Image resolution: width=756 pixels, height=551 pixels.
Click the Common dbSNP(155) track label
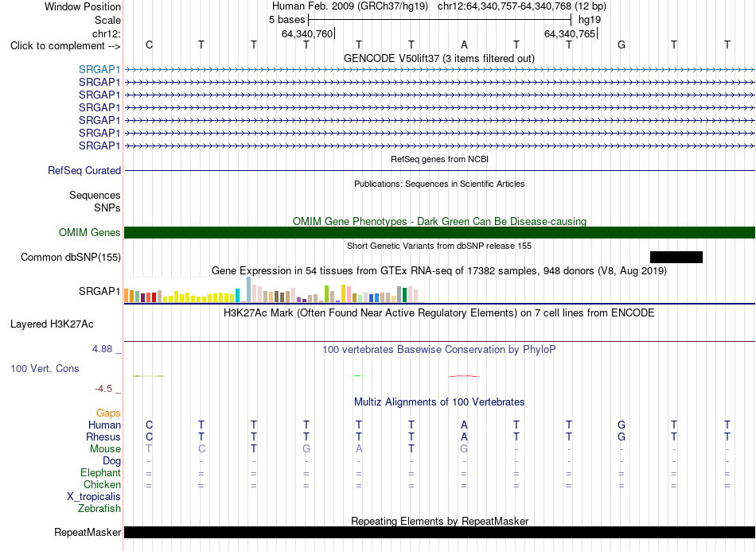(71, 257)
